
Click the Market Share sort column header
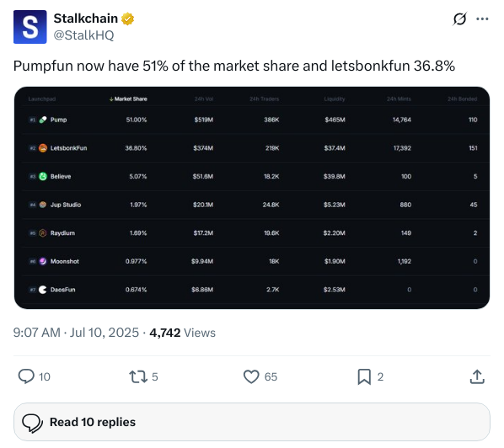[x=128, y=99]
